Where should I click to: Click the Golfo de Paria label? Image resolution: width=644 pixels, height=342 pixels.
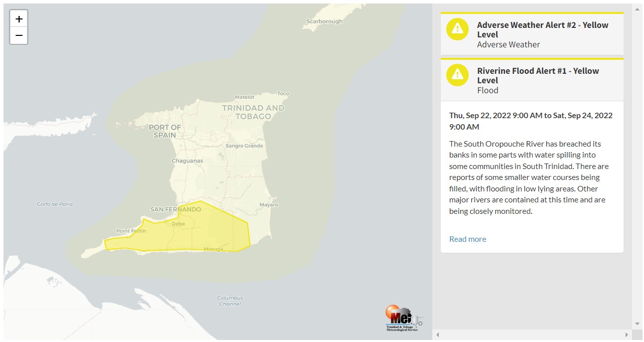click(55, 204)
